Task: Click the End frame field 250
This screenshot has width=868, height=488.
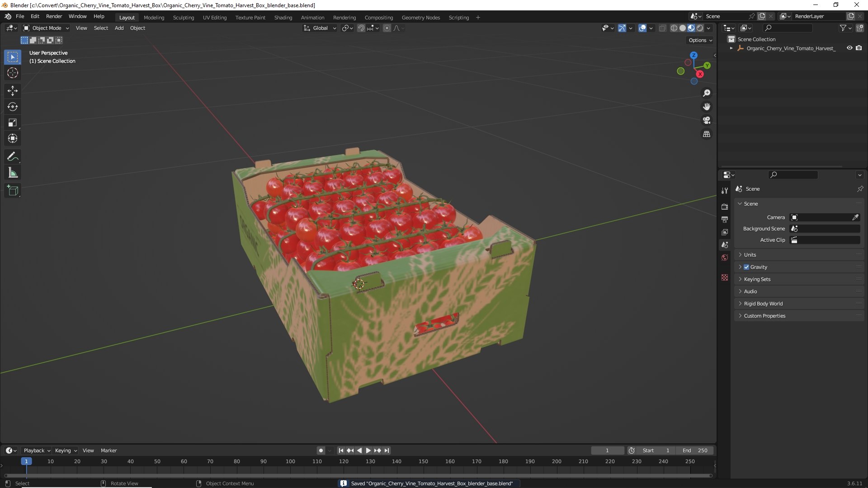Action: click(x=695, y=450)
